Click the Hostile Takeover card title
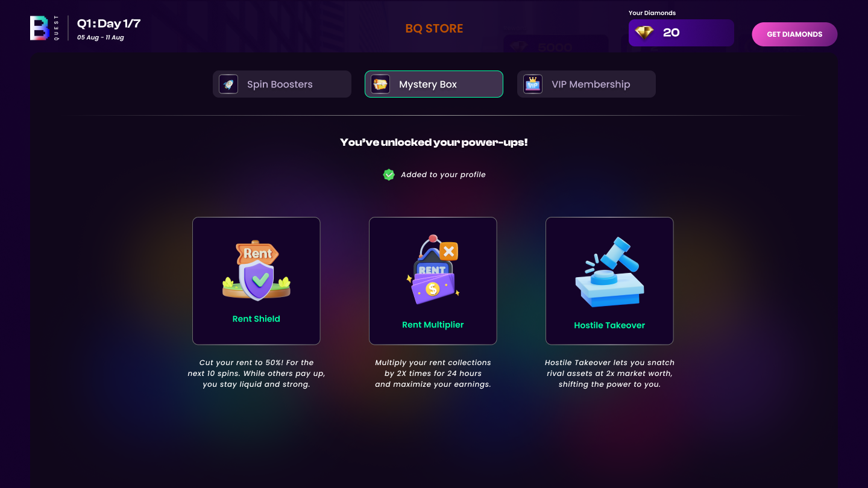This screenshot has width=868, height=488. [x=609, y=325]
